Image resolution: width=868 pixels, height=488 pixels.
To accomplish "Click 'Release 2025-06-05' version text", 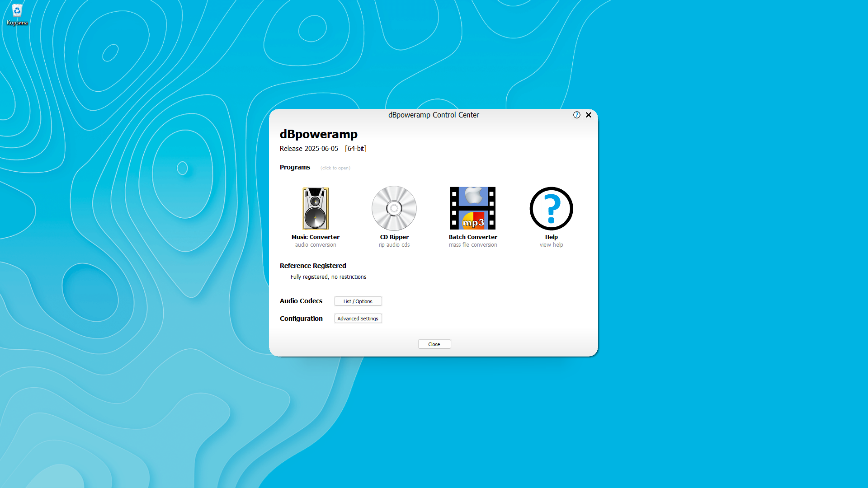I will (x=309, y=149).
